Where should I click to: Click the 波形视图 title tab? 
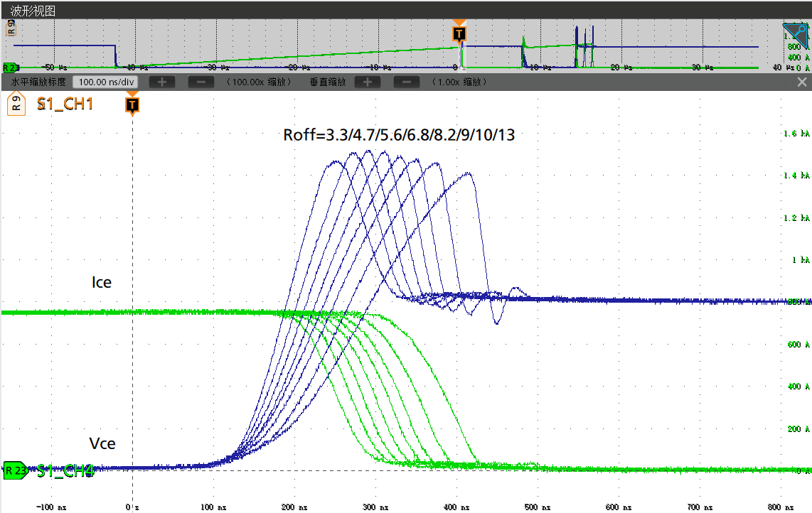coord(33,11)
